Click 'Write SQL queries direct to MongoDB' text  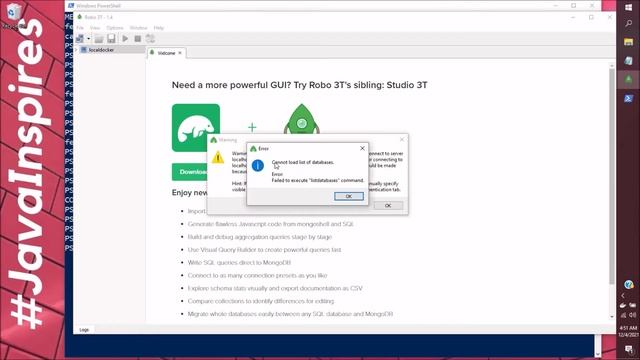(239, 262)
